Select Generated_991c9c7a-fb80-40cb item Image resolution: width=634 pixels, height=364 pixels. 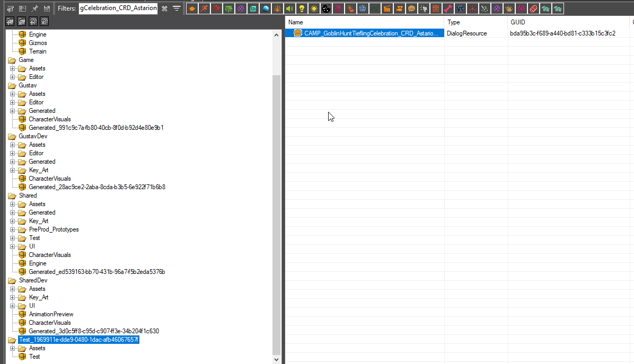[96, 128]
